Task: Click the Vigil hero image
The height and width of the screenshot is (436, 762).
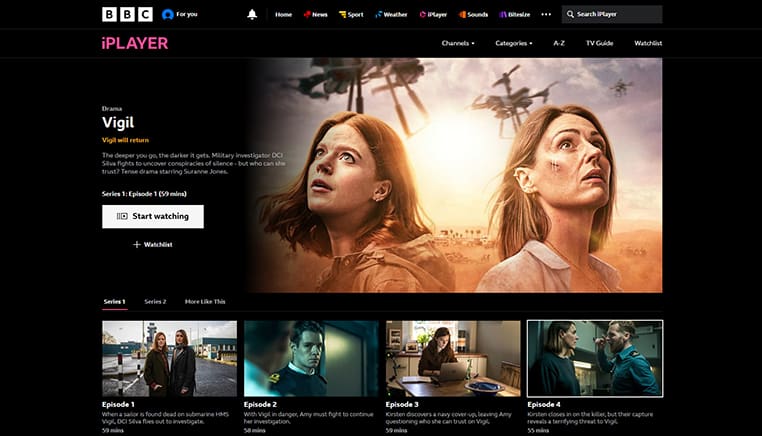Action: (454, 175)
